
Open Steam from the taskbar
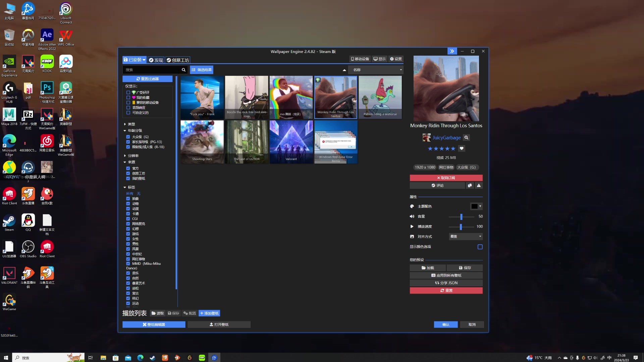[x=152, y=358]
